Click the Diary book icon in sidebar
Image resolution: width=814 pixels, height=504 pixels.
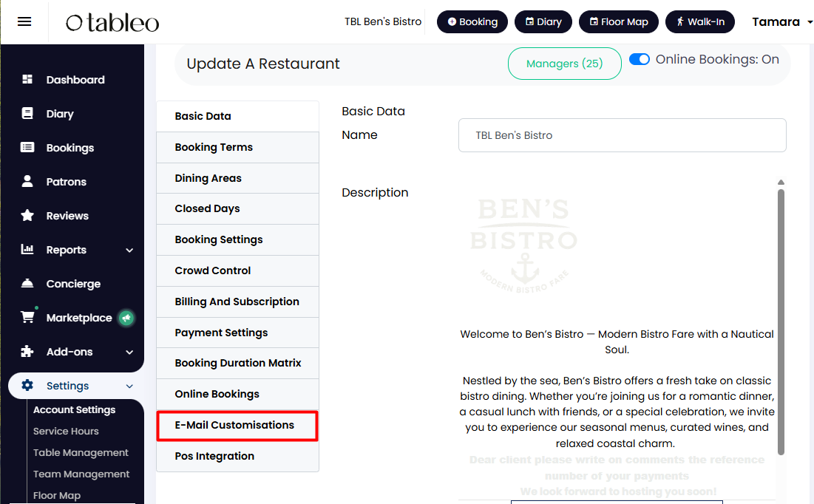point(27,113)
